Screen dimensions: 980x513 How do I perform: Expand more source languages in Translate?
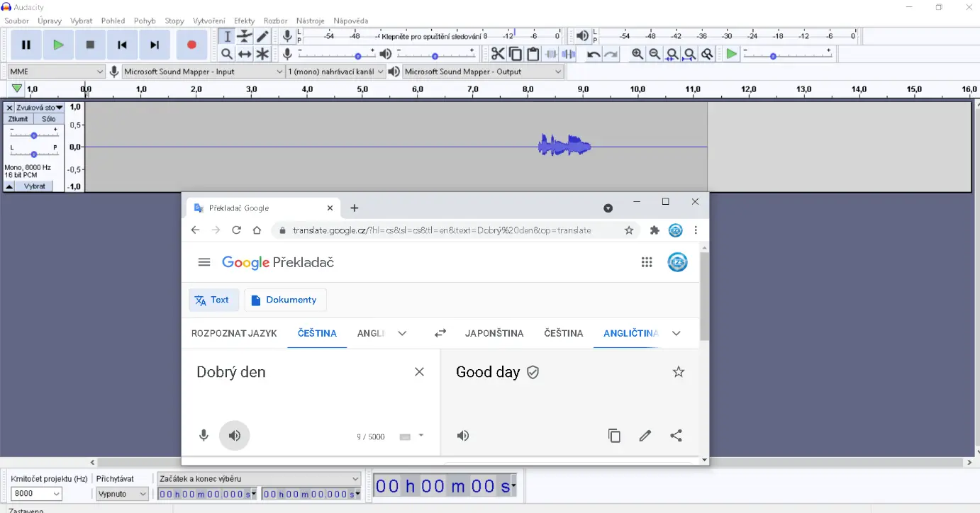pos(402,333)
